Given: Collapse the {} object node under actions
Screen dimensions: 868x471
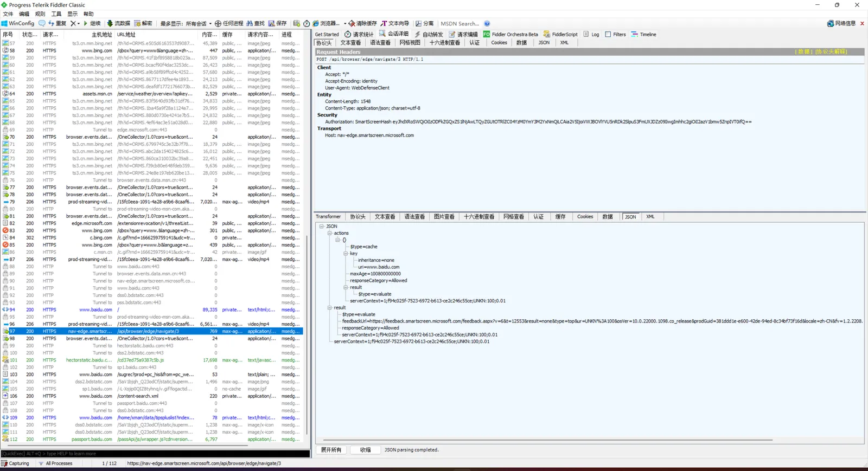Looking at the screenshot, I should pos(337,240).
